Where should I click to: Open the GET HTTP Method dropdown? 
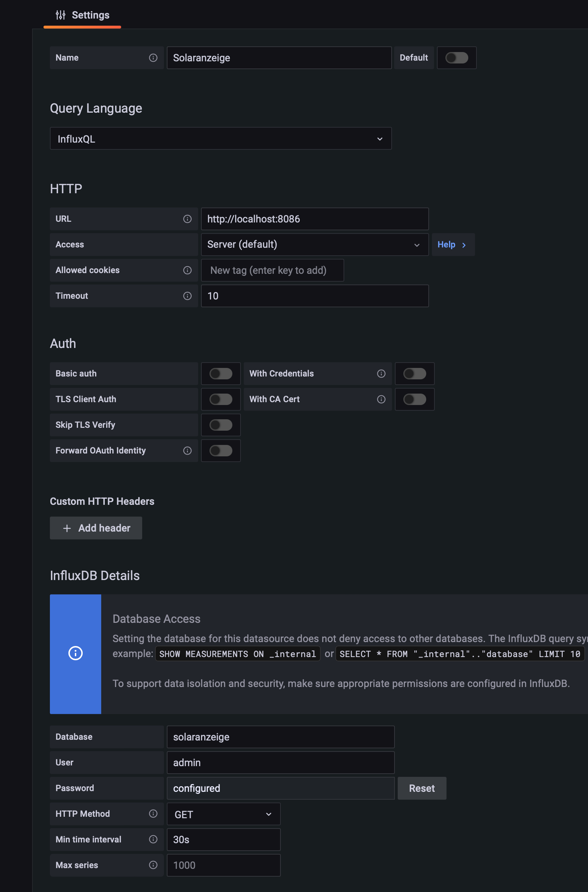223,814
